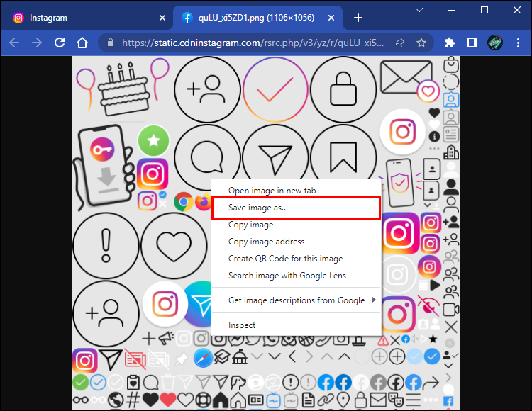The height and width of the screenshot is (411, 532).
Task: Go forward to the next page
Action: click(x=37, y=43)
